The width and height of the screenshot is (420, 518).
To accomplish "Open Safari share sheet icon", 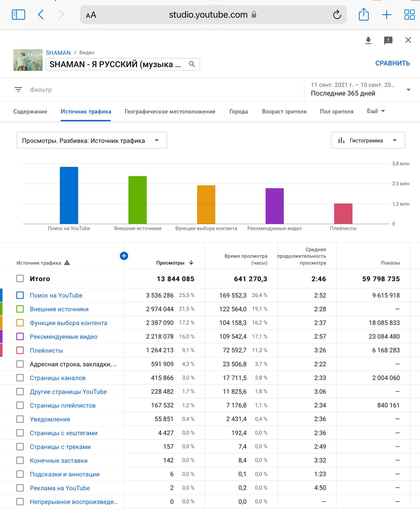I will pyautogui.click(x=364, y=14).
